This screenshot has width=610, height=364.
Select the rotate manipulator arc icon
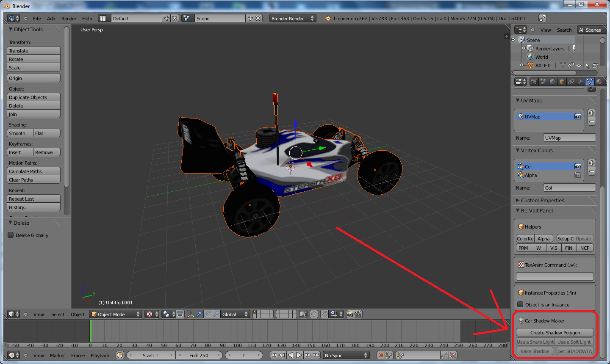coord(208,314)
